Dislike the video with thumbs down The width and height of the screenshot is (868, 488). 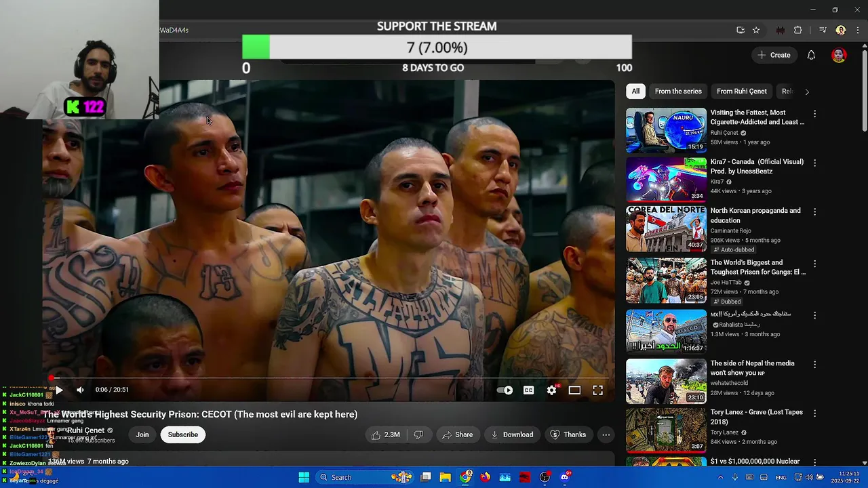(418, 434)
